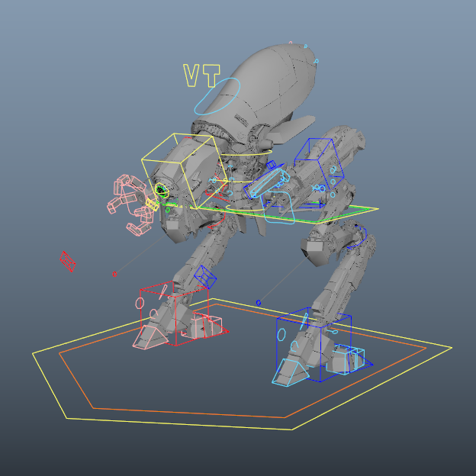Viewport: 476px width, 476px height.
Task: Select the yellow VT text control
Action: (x=201, y=76)
